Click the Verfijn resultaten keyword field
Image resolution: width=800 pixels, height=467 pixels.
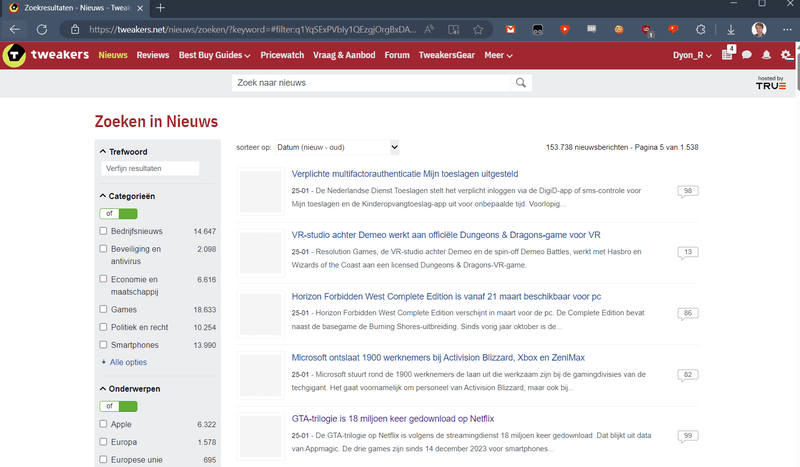pyautogui.click(x=150, y=168)
